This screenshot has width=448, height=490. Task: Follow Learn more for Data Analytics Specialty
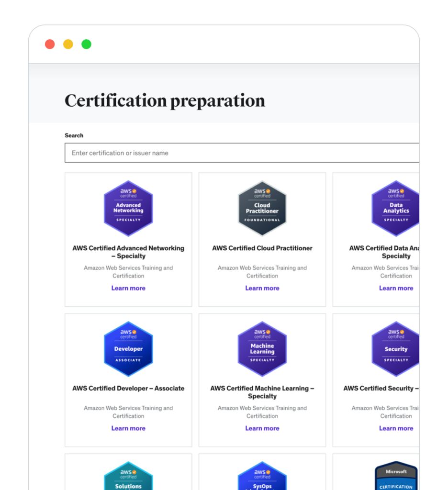tap(396, 288)
